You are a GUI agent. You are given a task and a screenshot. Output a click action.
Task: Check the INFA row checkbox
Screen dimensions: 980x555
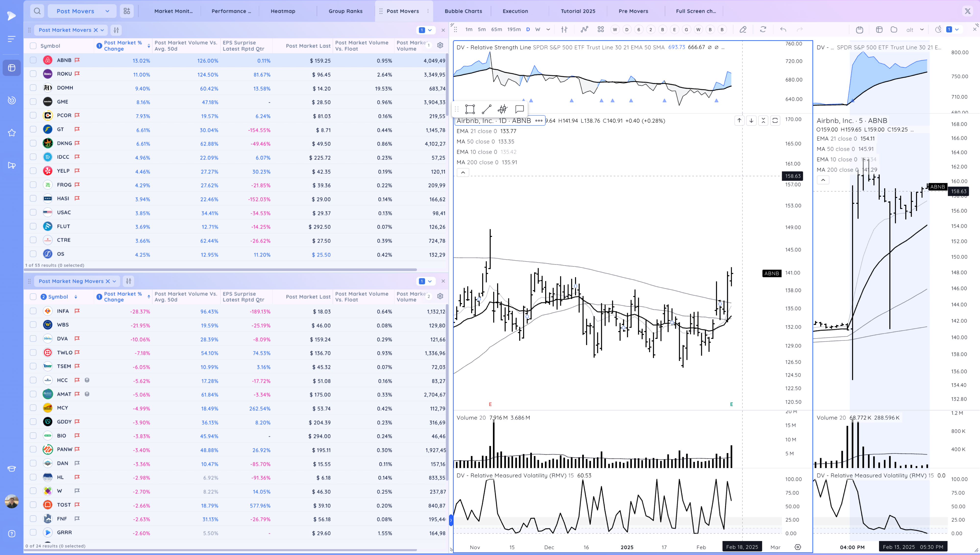[33, 311]
